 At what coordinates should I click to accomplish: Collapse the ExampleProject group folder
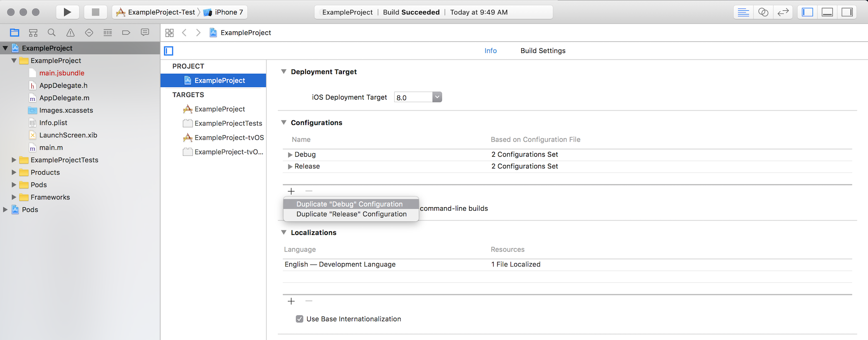tap(14, 60)
